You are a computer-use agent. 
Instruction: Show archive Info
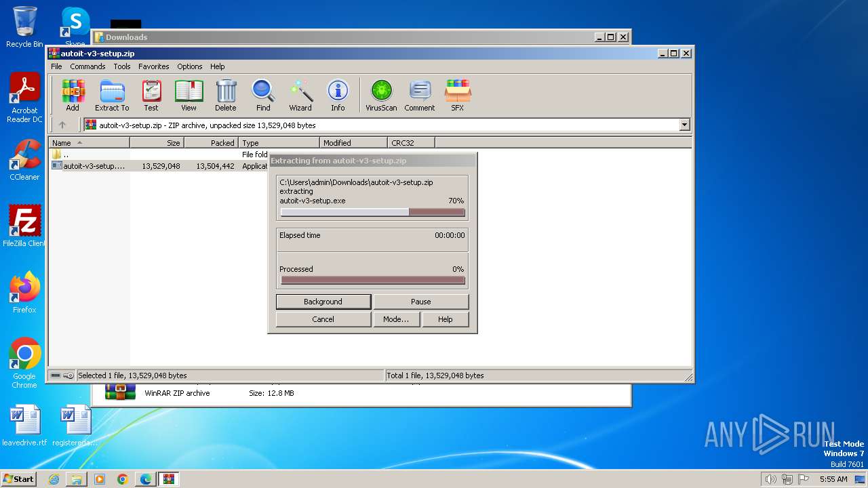(338, 95)
